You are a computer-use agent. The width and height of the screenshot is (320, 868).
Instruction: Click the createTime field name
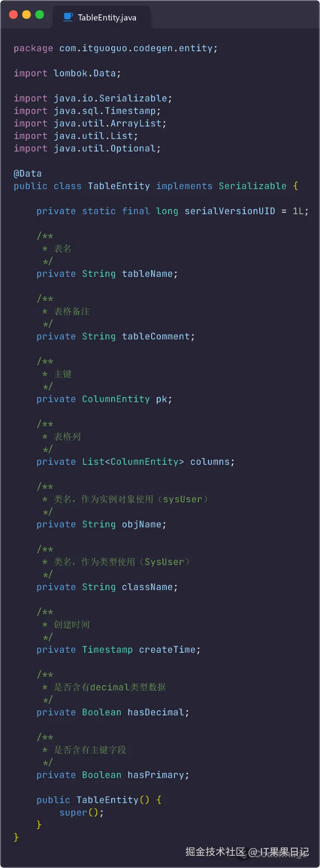tap(167, 650)
